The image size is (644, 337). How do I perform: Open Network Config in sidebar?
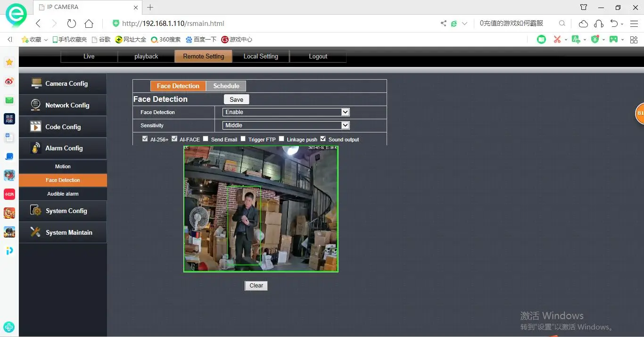pyautogui.click(x=63, y=105)
